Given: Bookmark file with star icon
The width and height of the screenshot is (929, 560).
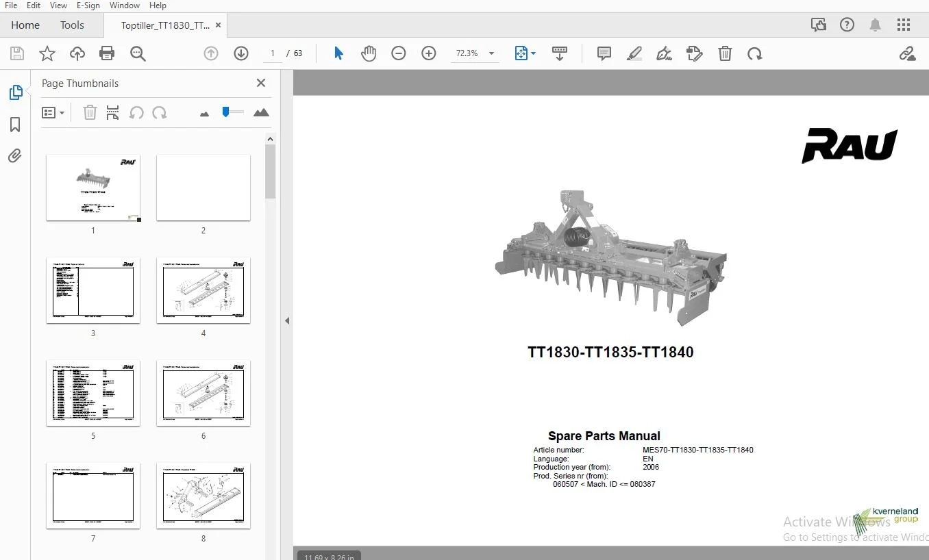Looking at the screenshot, I should coord(47,53).
